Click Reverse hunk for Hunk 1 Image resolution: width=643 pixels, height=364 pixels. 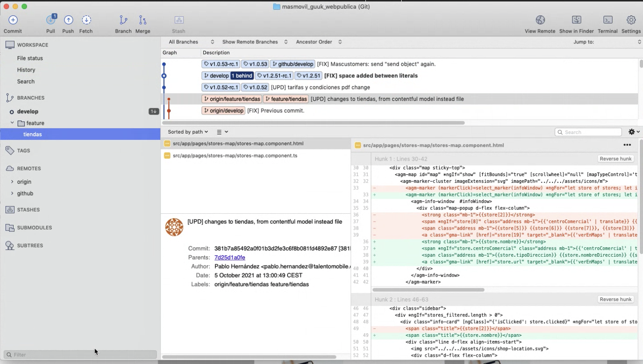[x=615, y=158]
